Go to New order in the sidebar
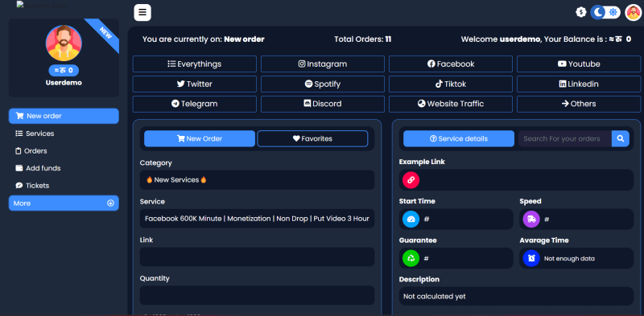Viewport: 644px width, 316px height. pos(64,116)
